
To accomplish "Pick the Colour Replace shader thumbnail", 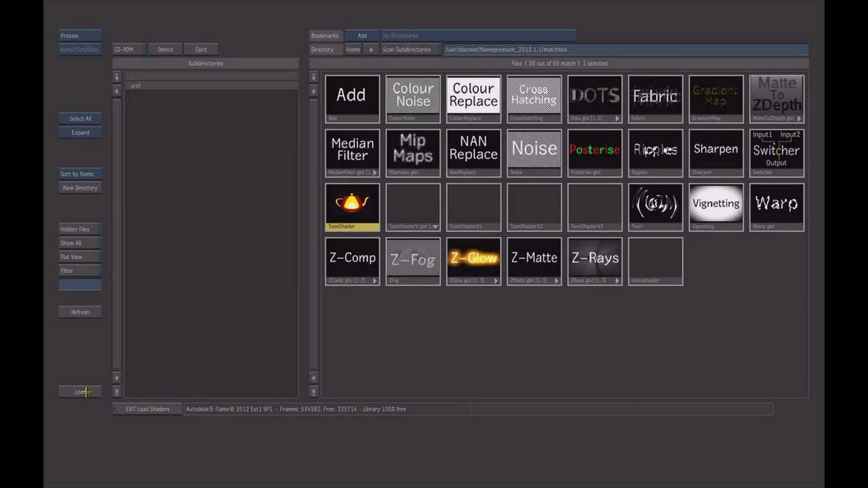I will (473, 99).
